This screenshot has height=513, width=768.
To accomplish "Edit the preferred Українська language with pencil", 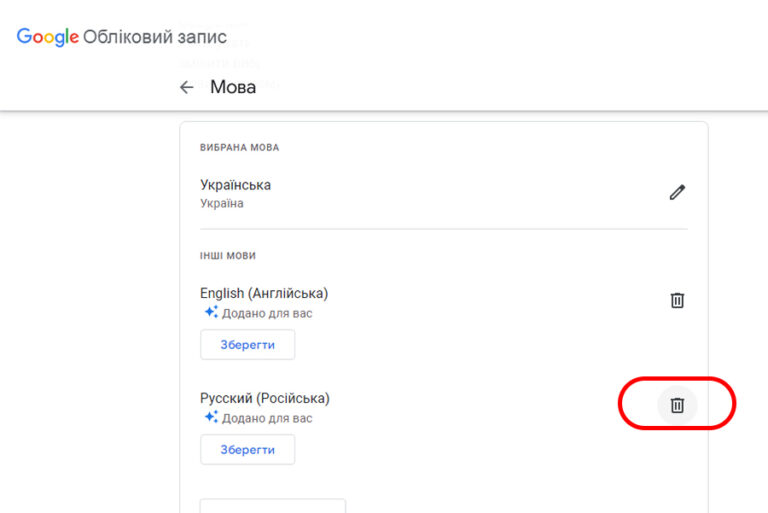I will 677,193.
